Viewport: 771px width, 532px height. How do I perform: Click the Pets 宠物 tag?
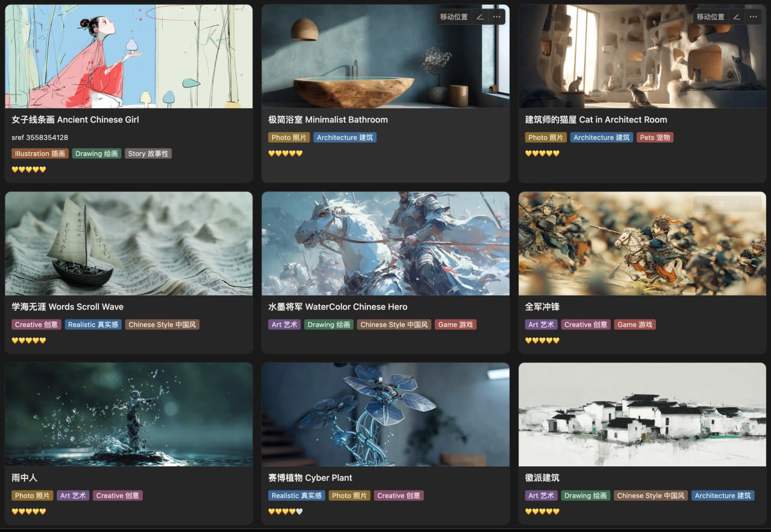tap(655, 138)
